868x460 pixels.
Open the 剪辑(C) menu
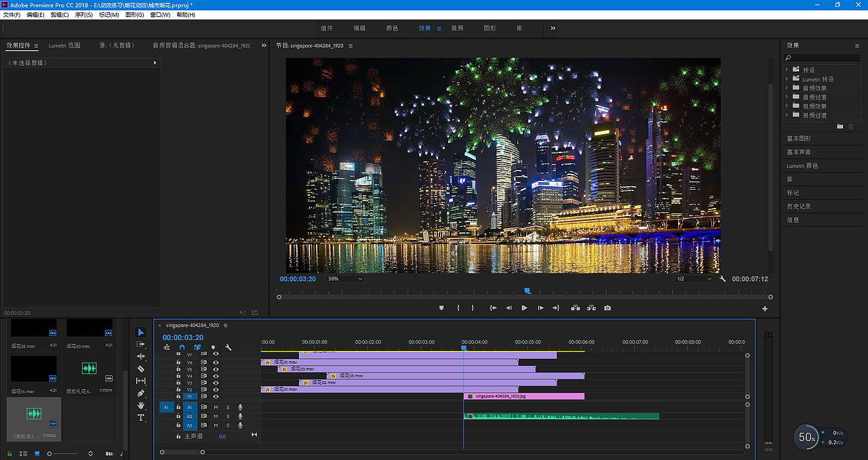pos(60,14)
